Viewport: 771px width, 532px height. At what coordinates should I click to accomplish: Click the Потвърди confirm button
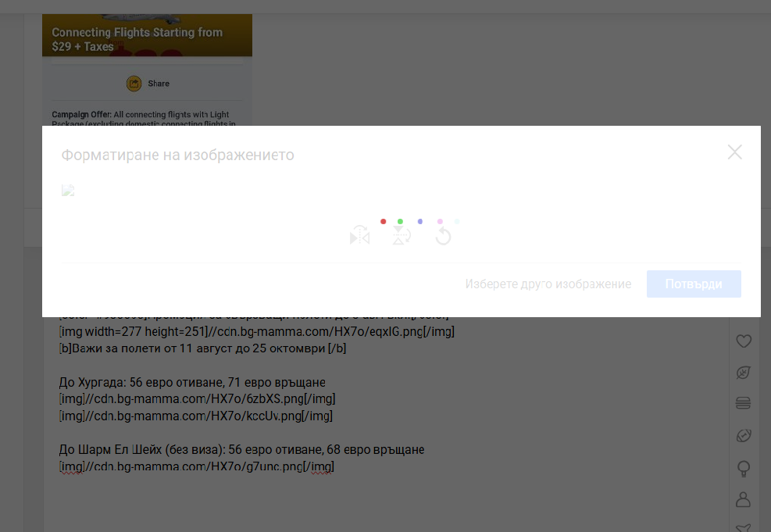pos(693,284)
